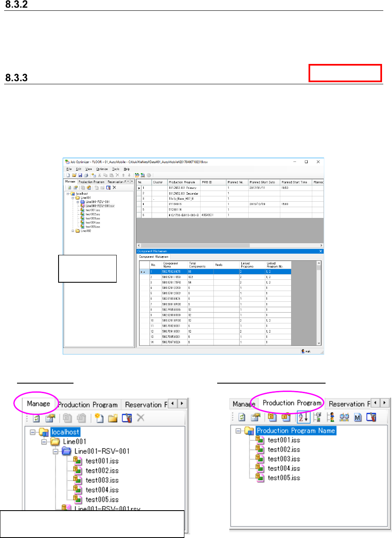Screen dimensions: 392x538
Task: Click horizontal scrollbar under main table
Action: (x=230, y=246)
